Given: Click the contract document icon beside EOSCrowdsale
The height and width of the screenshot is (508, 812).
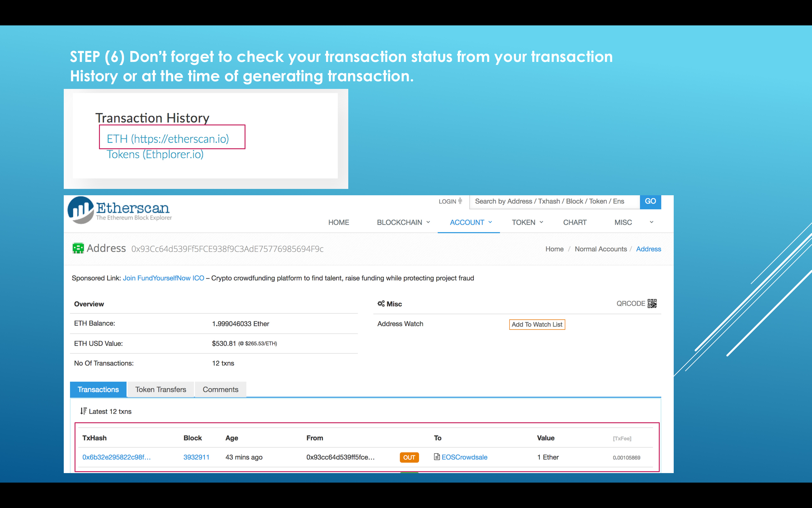Looking at the screenshot, I should pos(436,457).
